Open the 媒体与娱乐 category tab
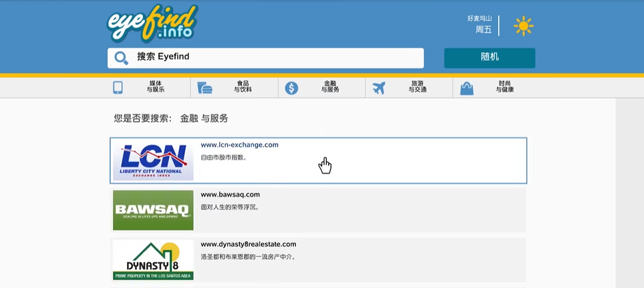 (156, 87)
